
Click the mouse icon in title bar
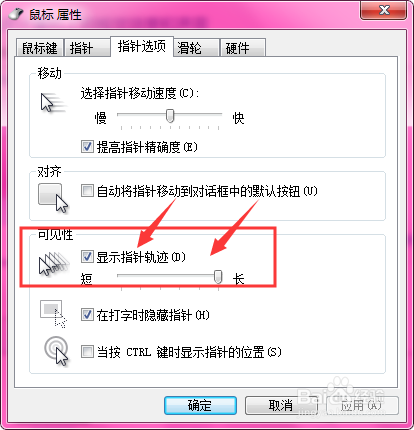[16, 14]
